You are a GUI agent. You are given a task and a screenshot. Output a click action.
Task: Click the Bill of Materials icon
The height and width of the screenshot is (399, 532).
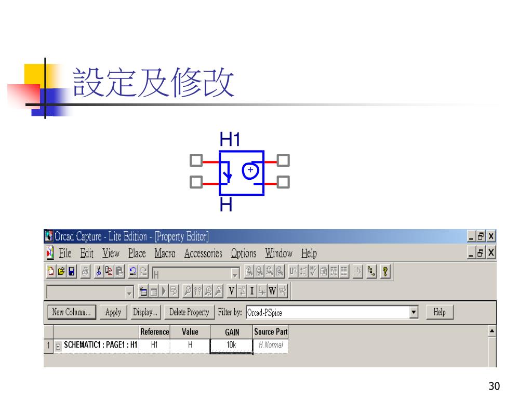tap(344, 271)
